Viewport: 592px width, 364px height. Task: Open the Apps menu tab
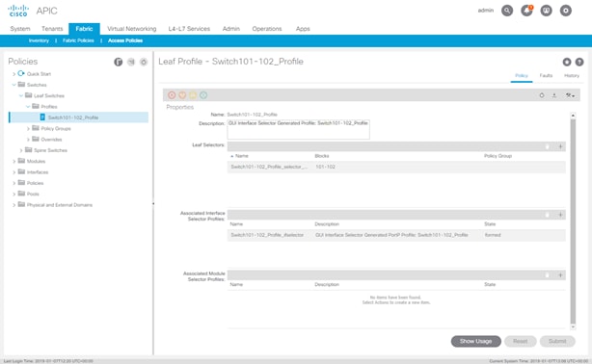click(x=303, y=29)
